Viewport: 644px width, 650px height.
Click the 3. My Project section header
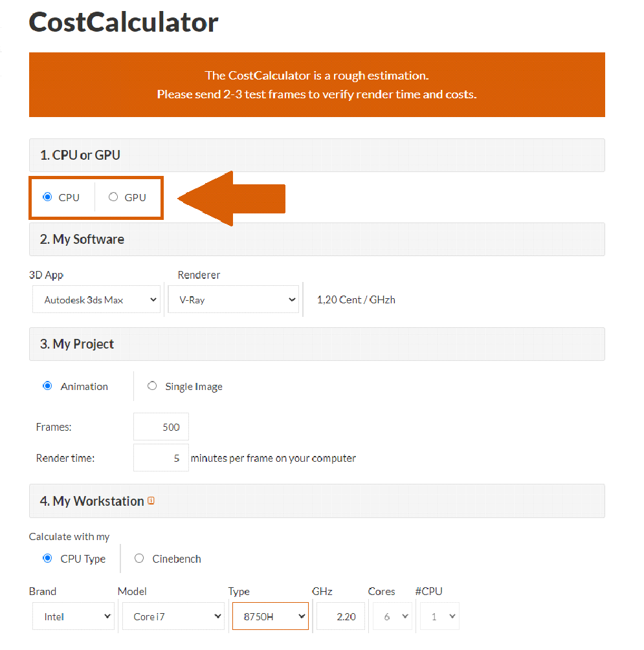click(317, 344)
